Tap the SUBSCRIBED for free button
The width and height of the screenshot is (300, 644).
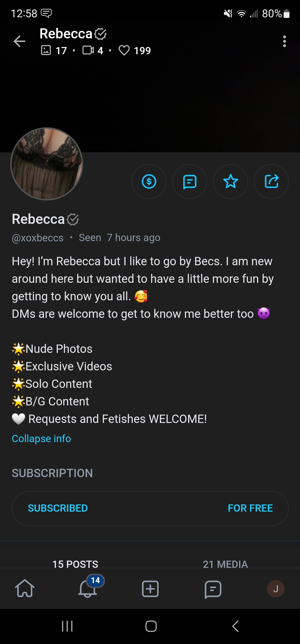coord(150,508)
